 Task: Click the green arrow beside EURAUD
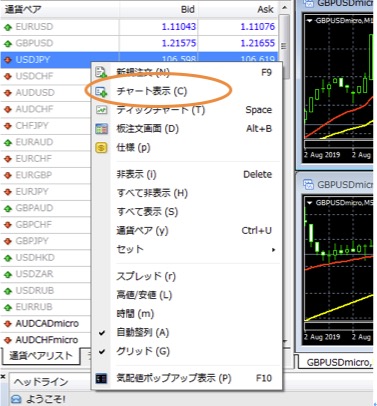coord(8,143)
